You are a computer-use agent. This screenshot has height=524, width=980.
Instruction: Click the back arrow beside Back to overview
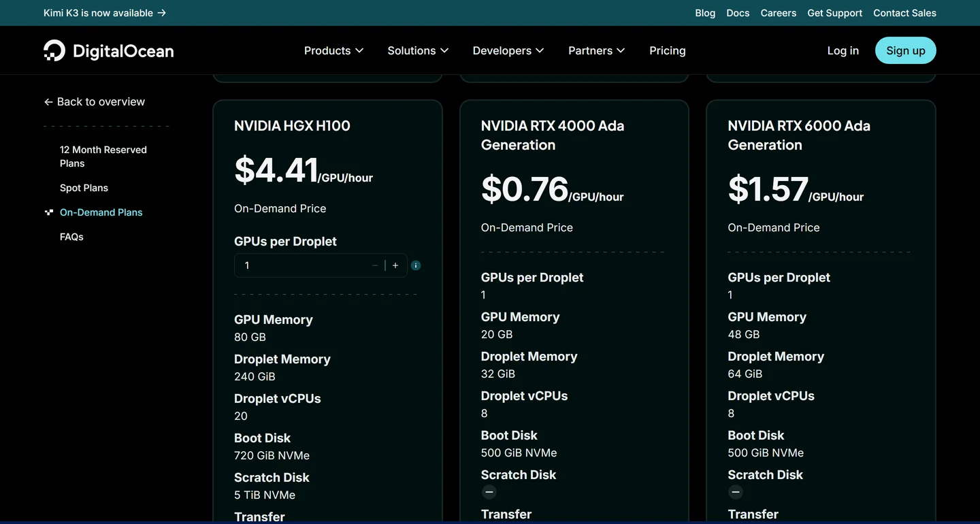click(x=48, y=102)
